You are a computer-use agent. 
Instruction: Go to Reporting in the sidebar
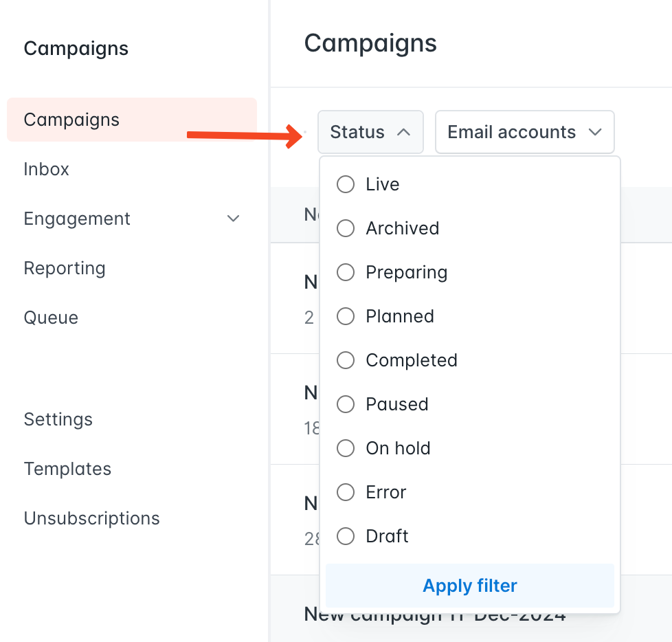[65, 269]
